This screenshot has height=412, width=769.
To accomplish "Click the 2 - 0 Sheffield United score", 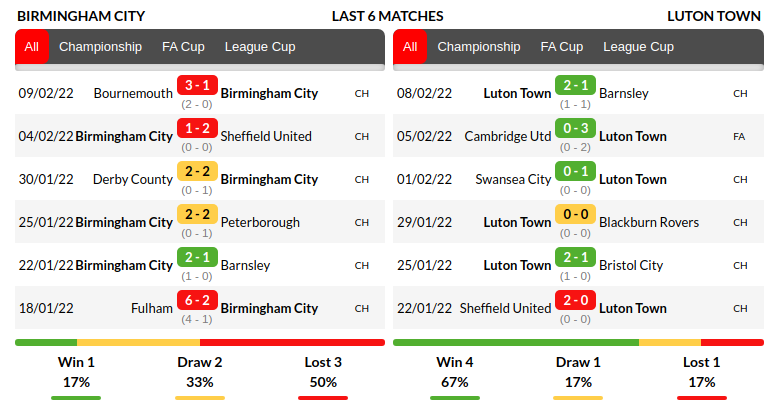I will pyautogui.click(x=575, y=302).
